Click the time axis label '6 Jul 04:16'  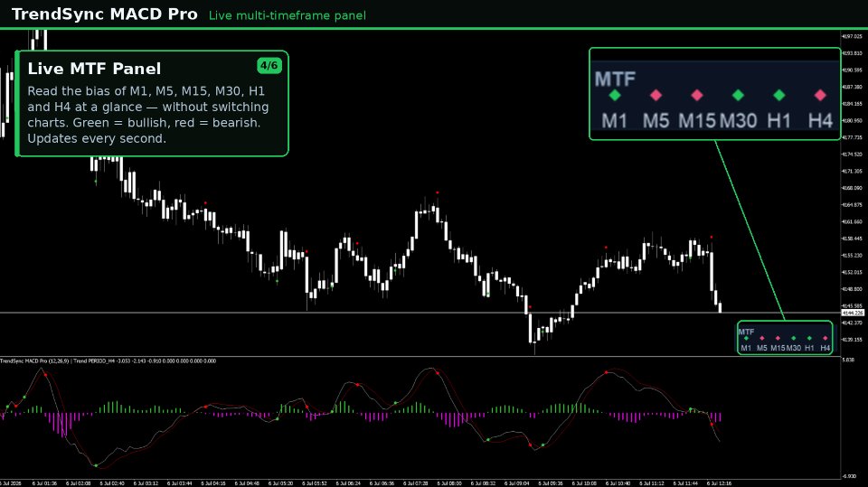(213, 483)
